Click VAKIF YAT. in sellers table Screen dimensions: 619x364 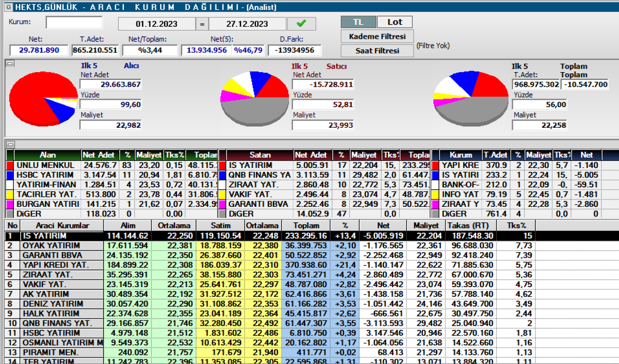[250, 194]
